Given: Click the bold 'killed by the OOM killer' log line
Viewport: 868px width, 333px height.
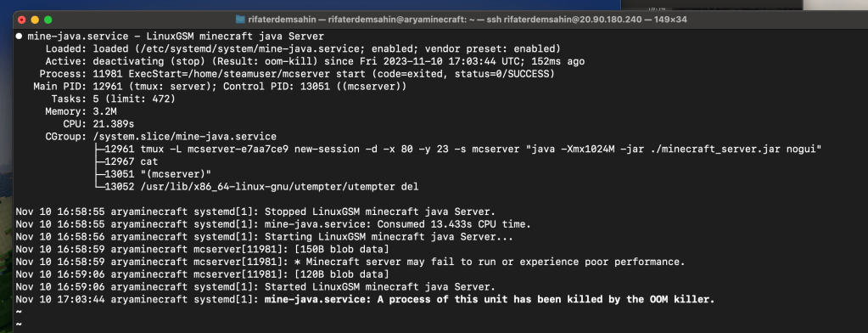Looking at the screenshot, I should click(366, 300).
